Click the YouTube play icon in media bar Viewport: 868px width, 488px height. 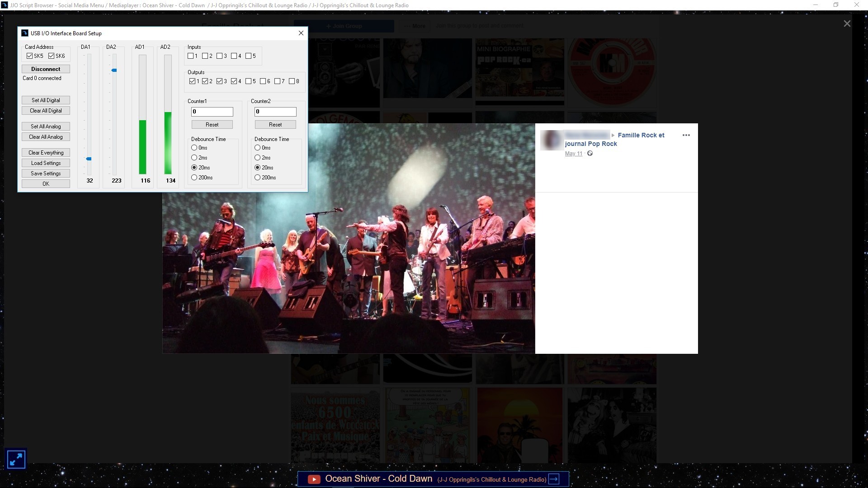tap(314, 479)
